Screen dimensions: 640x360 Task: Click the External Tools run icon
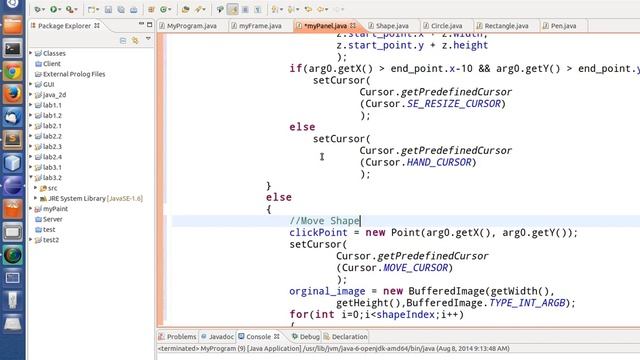[69, 9]
